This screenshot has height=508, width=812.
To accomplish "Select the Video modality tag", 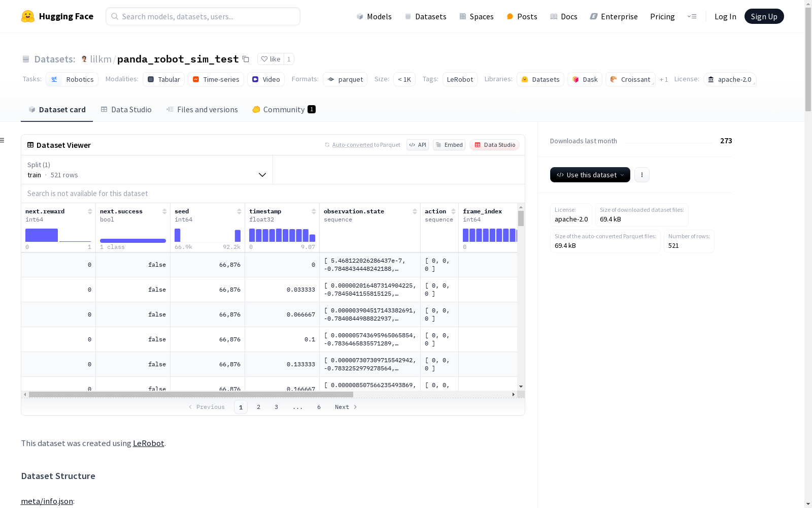I will point(266,79).
